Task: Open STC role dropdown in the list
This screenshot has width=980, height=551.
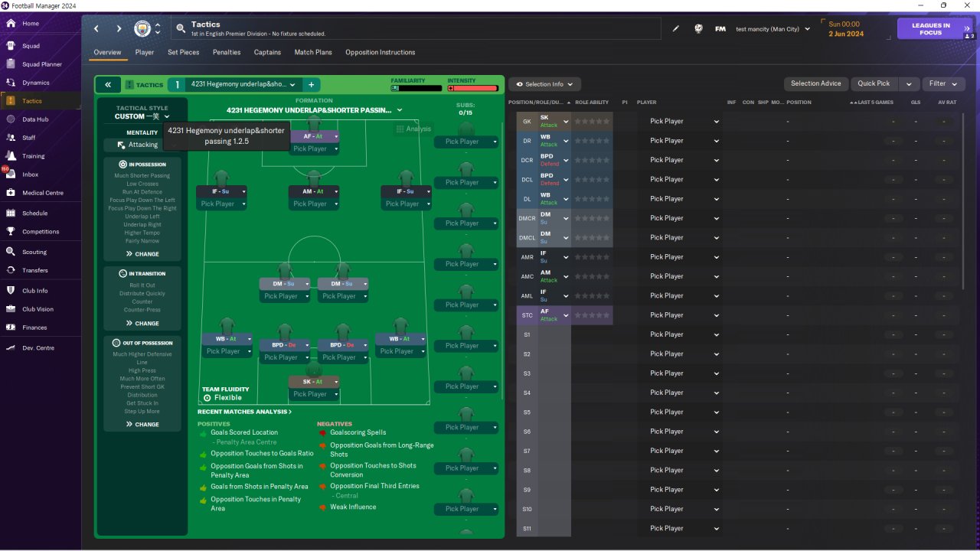Action: 566,315
